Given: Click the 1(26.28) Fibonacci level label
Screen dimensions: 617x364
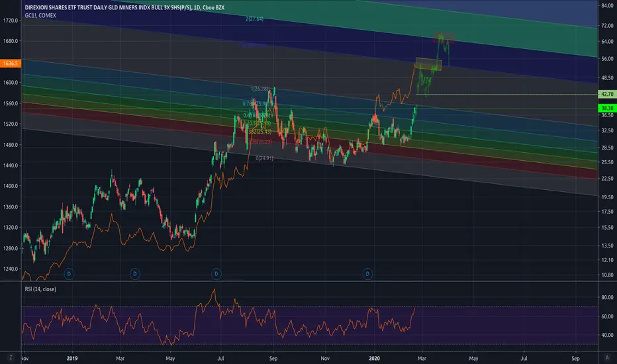Looking at the screenshot, I should [260, 89].
